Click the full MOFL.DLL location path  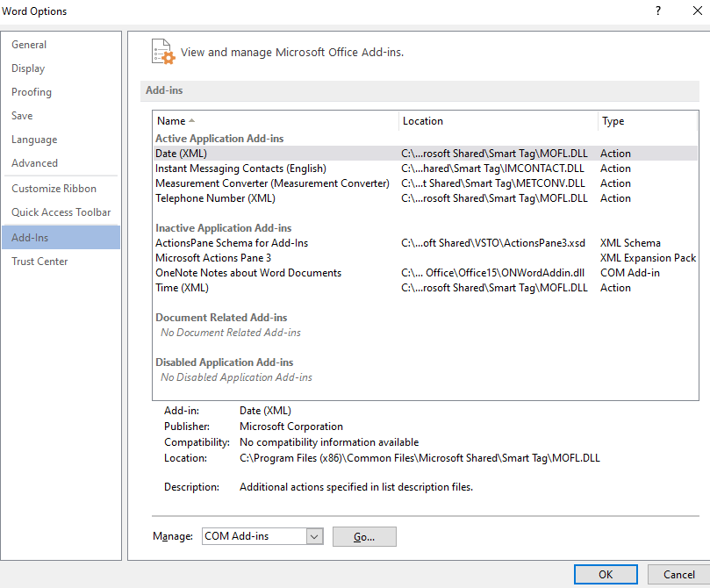click(420, 458)
